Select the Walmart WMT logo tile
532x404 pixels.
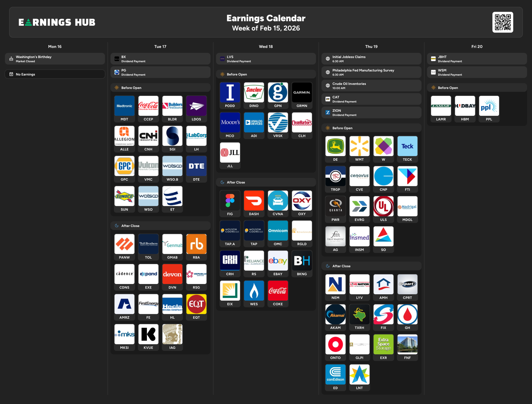click(x=359, y=146)
